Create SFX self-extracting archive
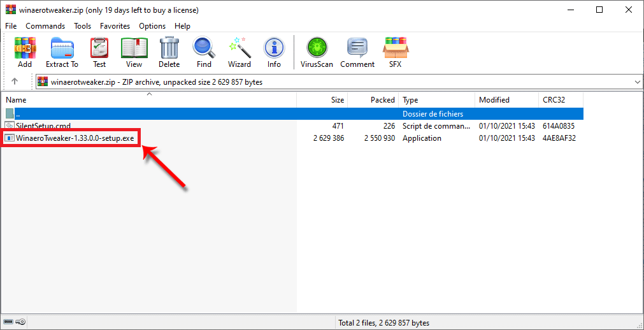This screenshot has height=330, width=644. coord(395,53)
